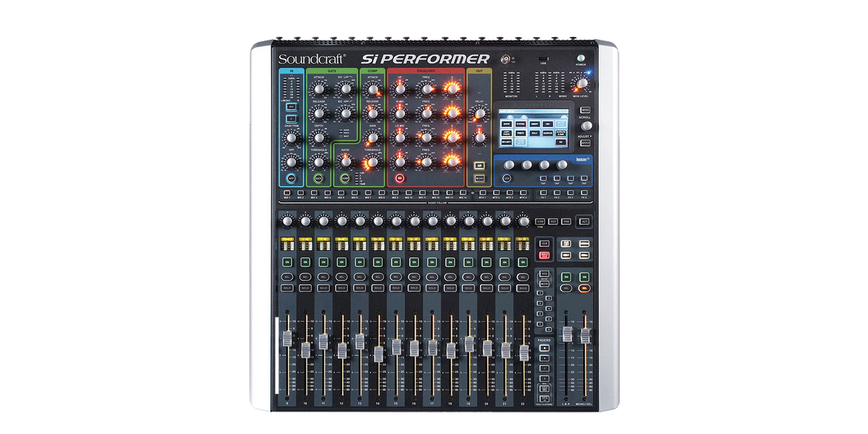This screenshot has height=434, width=868.
Task: Click the L & R master fader
Action: tap(567, 334)
